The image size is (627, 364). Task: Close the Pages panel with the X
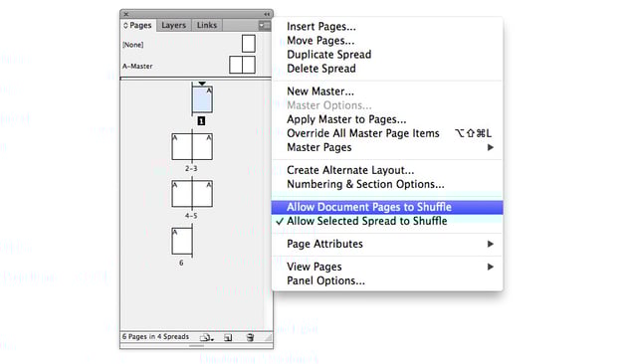(x=126, y=14)
